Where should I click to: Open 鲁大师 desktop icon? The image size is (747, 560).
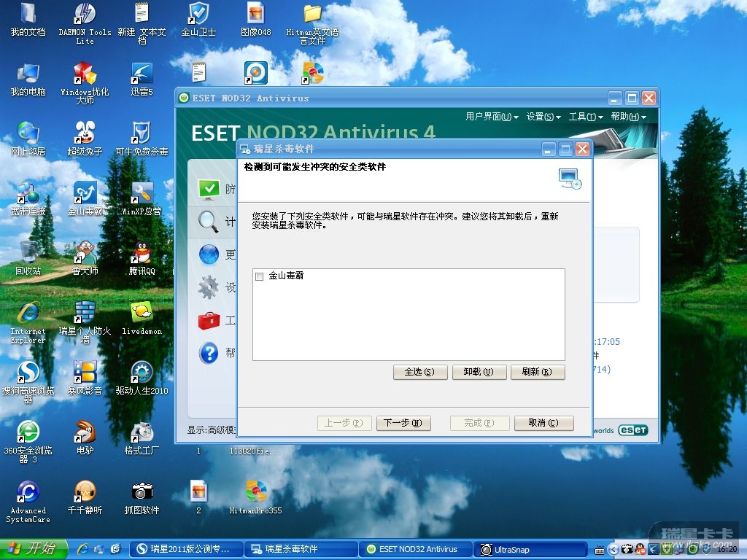pos(85,258)
